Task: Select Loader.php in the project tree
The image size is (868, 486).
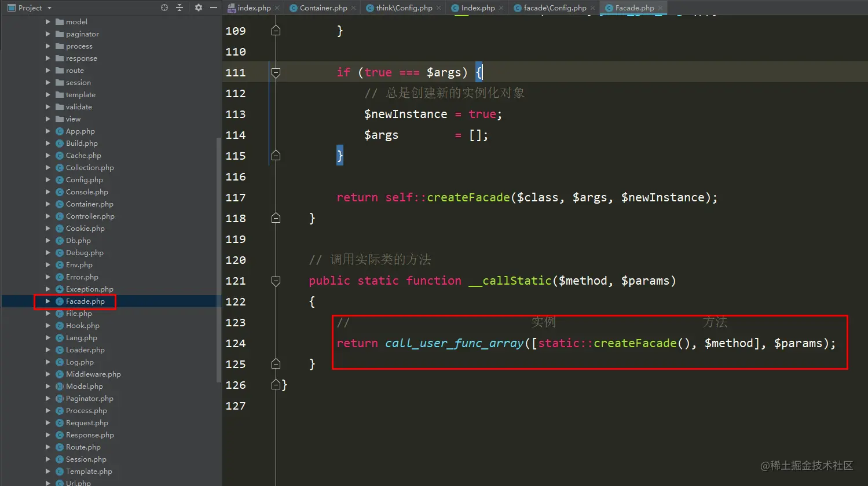Action: point(85,350)
